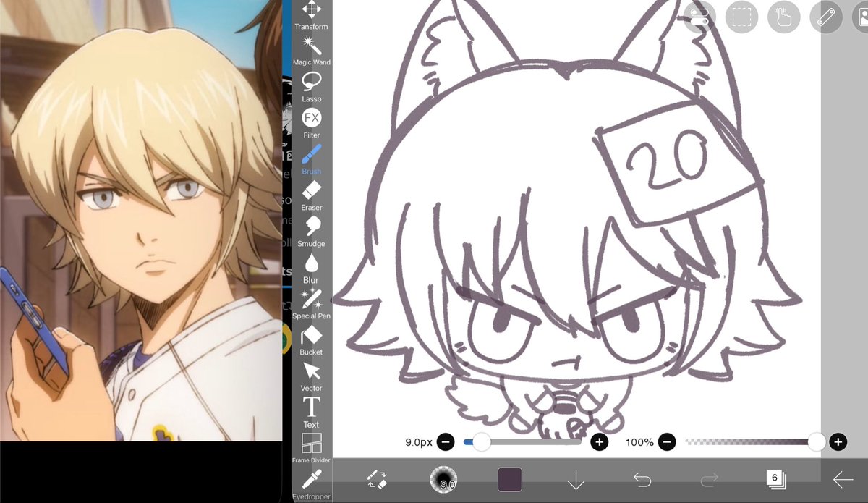The width and height of the screenshot is (868, 503).
Task: Decrease opacity with minus button
Action: pyautogui.click(x=667, y=441)
